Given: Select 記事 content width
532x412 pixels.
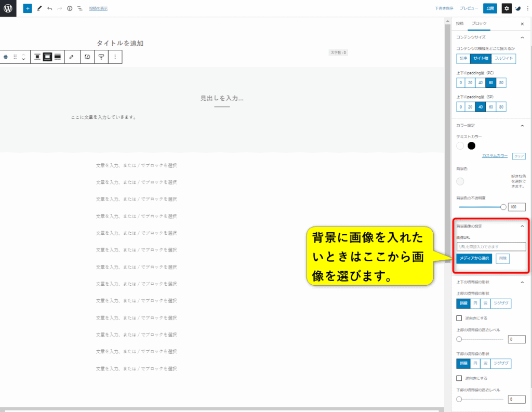Looking at the screenshot, I should [463, 58].
